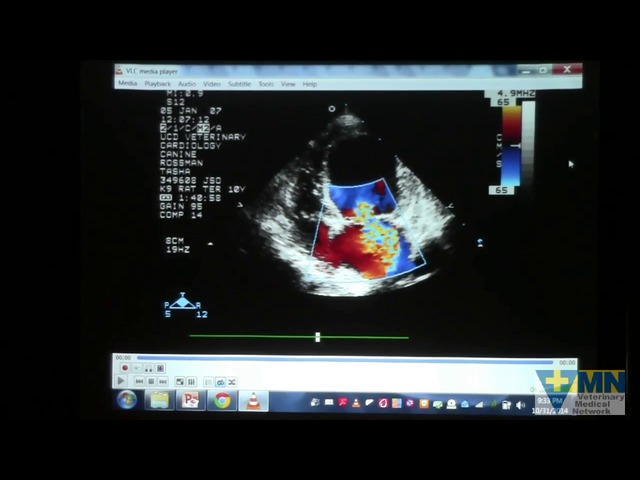Open the Tools menu
The height and width of the screenshot is (480, 640).
(x=266, y=84)
